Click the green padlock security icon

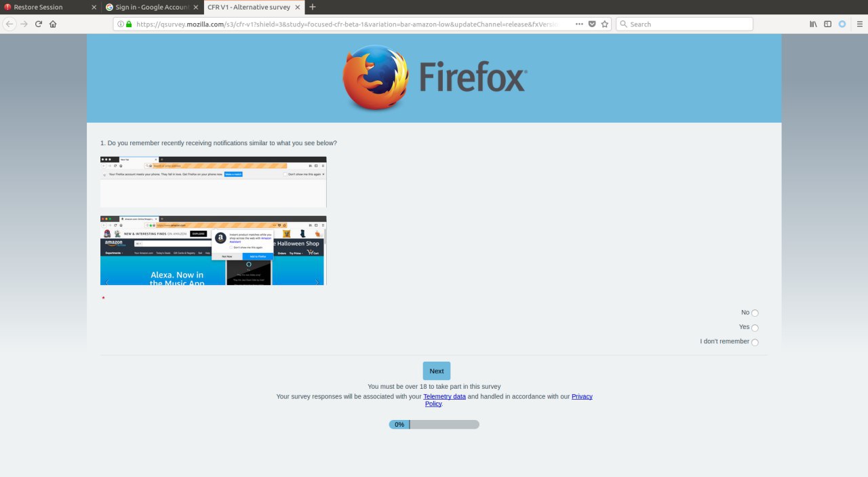point(129,24)
